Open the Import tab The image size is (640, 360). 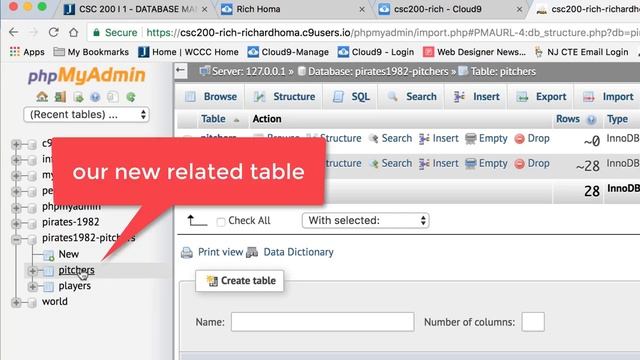point(608,97)
